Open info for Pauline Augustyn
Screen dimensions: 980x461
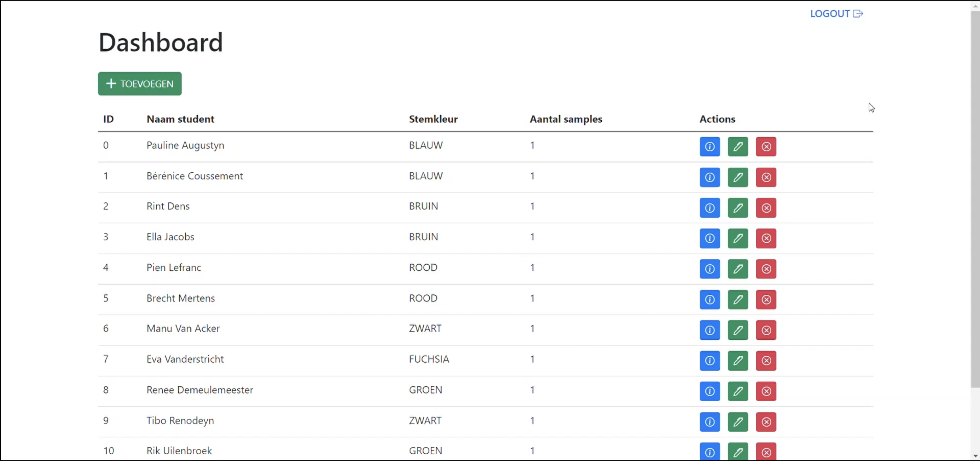coord(709,147)
